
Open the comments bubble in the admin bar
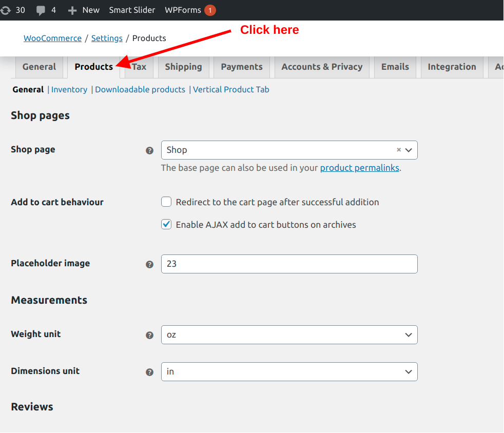pos(41,9)
